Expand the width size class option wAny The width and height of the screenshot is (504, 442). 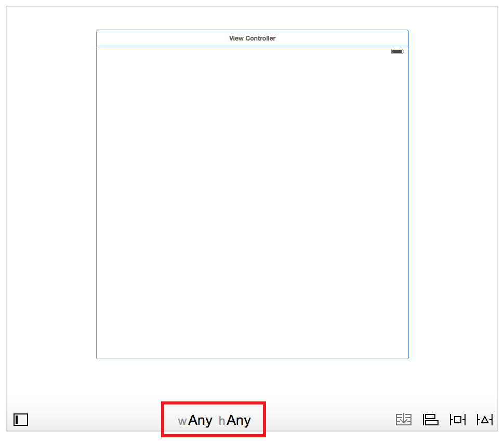(x=195, y=420)
